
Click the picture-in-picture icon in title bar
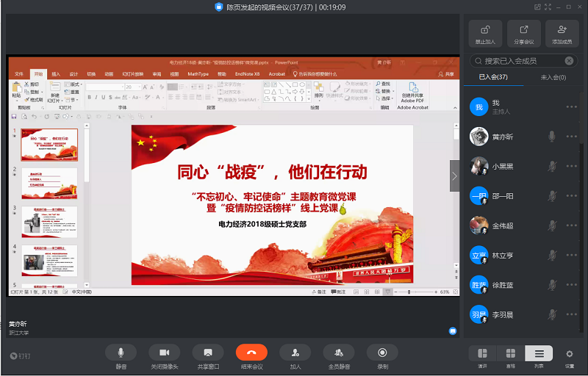coord(537,7)
